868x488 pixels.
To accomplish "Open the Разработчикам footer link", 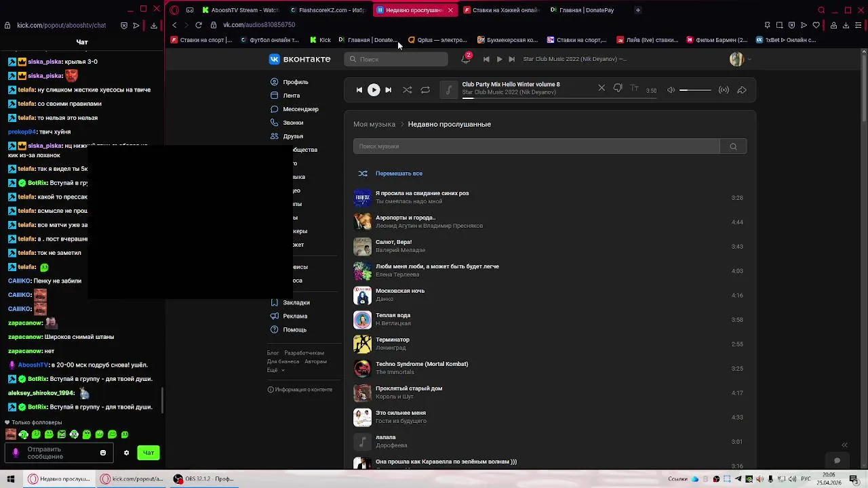I will point(304,353).
